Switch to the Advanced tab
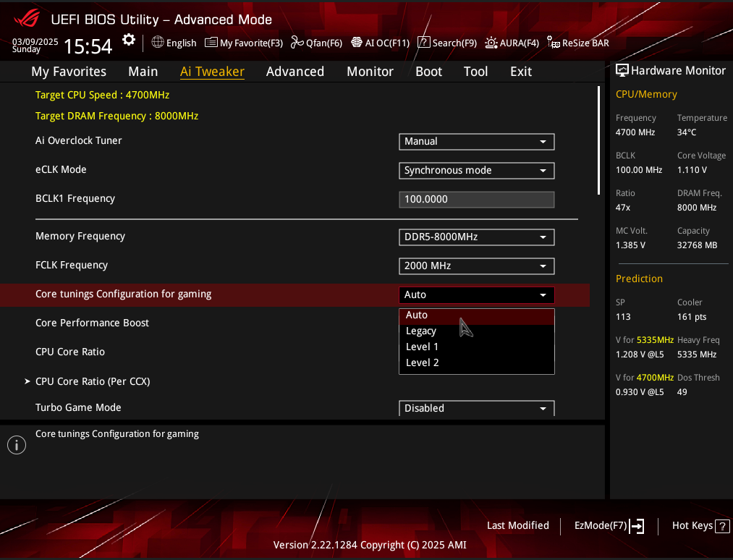 point(295,72)
